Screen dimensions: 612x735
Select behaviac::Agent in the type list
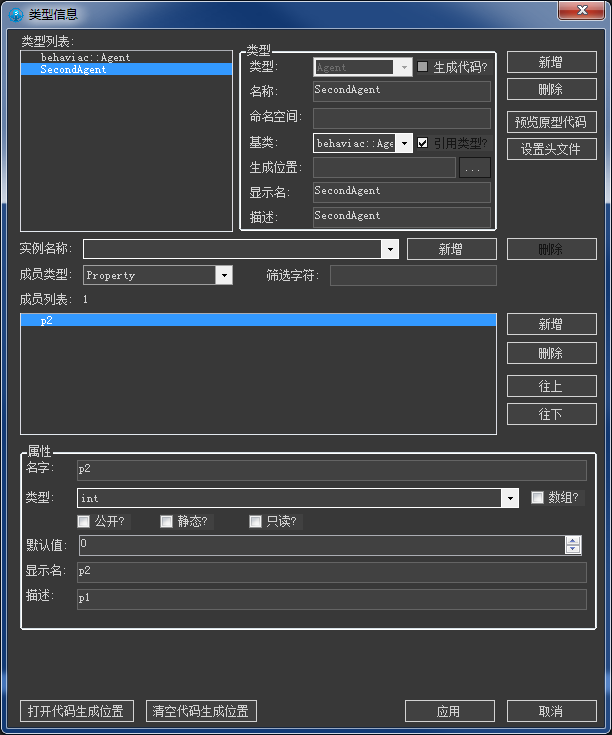[85, 58]
